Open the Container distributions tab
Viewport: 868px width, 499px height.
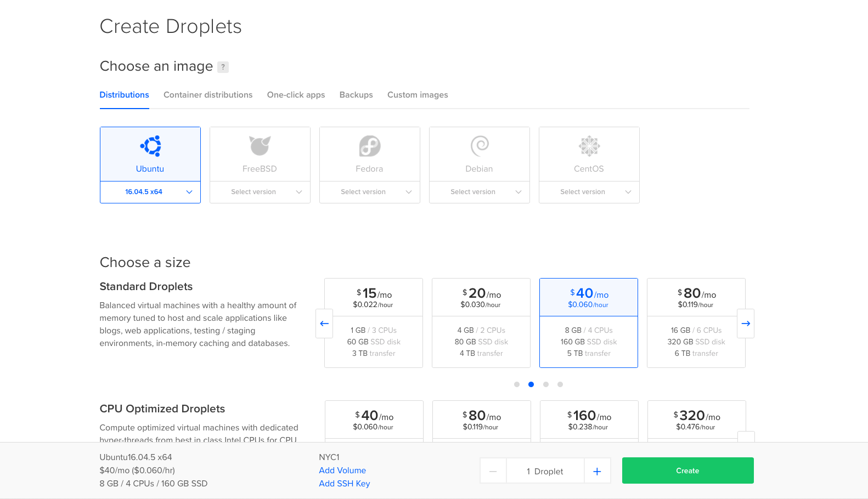(x=208, y=95)
